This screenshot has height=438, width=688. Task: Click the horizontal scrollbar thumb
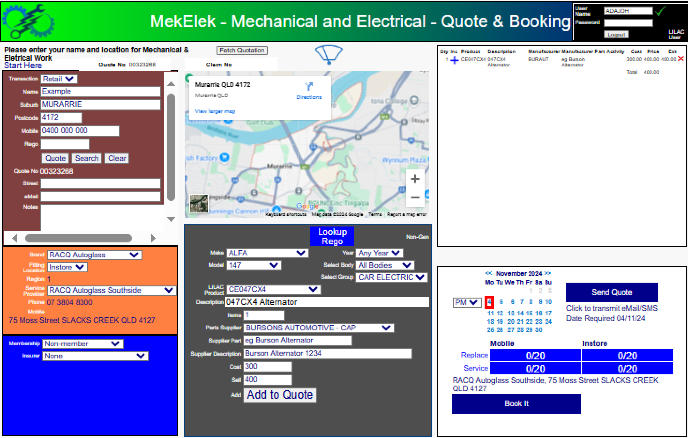point(78,238)
